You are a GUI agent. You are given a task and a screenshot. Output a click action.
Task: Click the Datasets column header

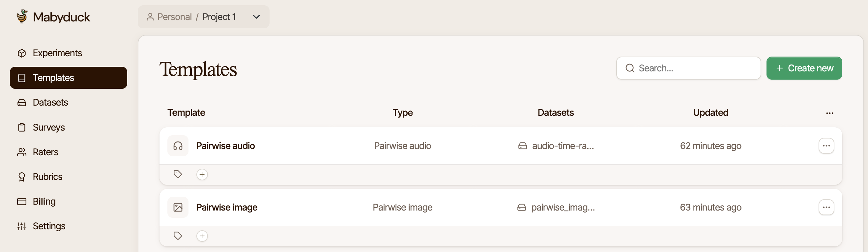[556, 113]
